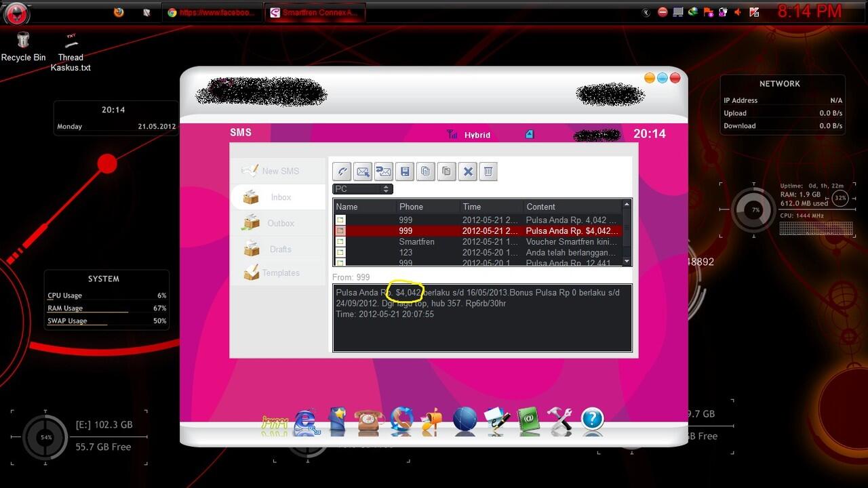Image resolution: width=868 pixels, height=488 pixels.
Task: Open Thread Kaskus.txt desktop file
Action: click(71, 52)
